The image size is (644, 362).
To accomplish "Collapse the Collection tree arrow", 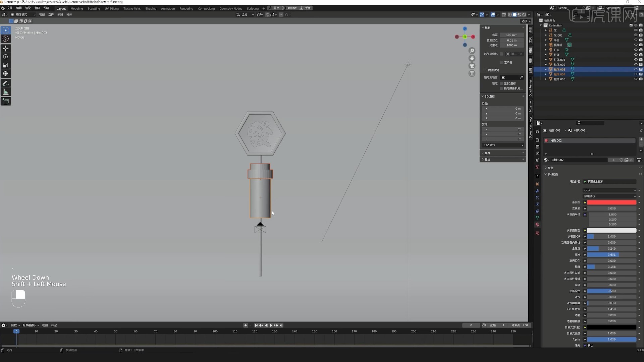I will coord(541,25).
